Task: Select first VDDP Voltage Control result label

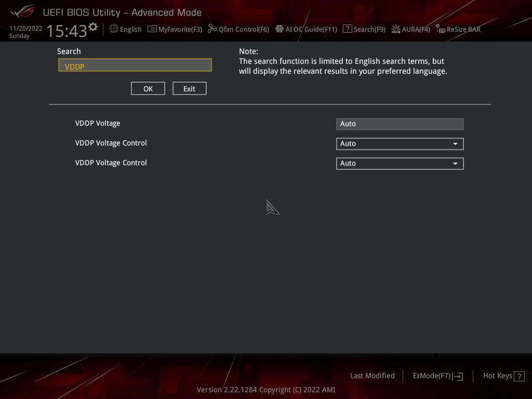Action: tap(111, 143)
